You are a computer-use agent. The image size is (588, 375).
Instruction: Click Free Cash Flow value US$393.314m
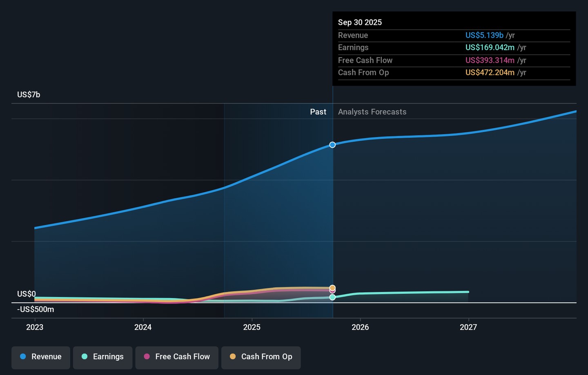pyautogui.click(x=490, y=60)
